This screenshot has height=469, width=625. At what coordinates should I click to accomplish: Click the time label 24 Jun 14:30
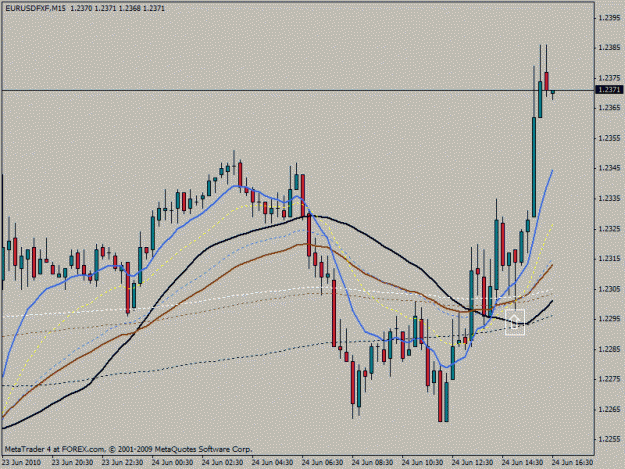(x=522, y=463)
